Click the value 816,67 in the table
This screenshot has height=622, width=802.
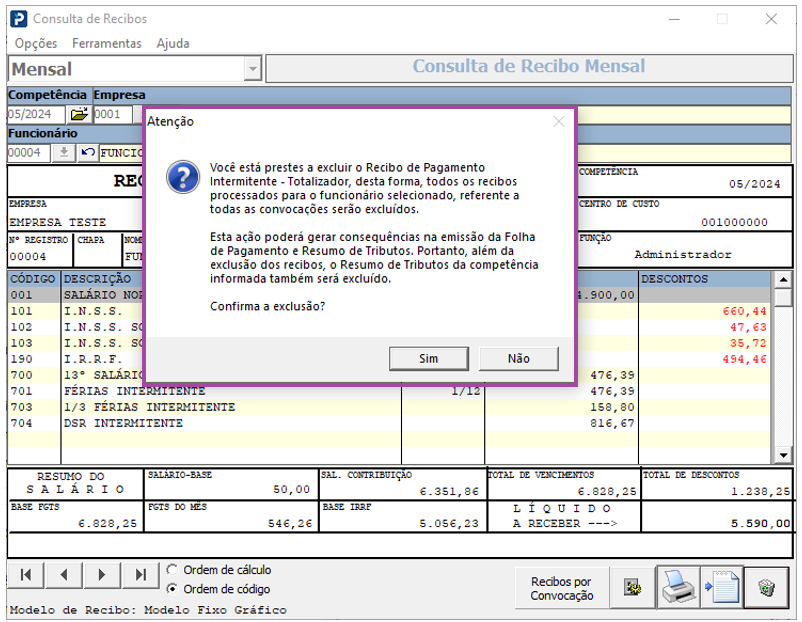tap(612, 423)
